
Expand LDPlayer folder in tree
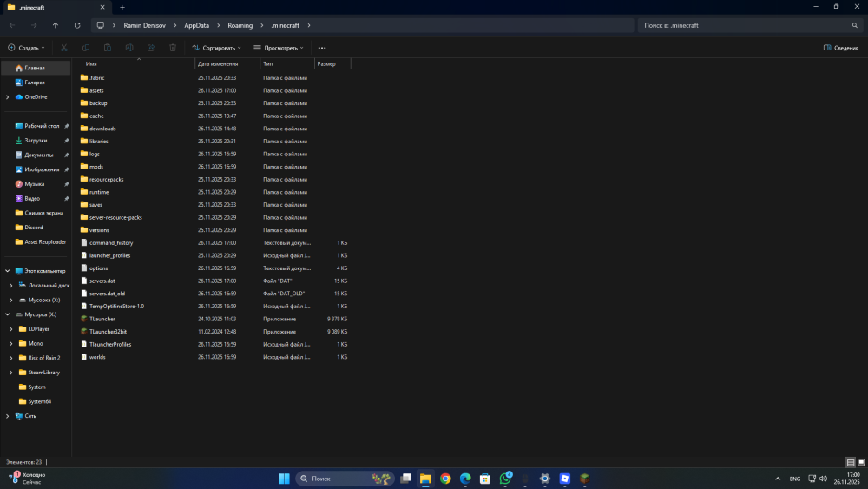tap(11, 329)
